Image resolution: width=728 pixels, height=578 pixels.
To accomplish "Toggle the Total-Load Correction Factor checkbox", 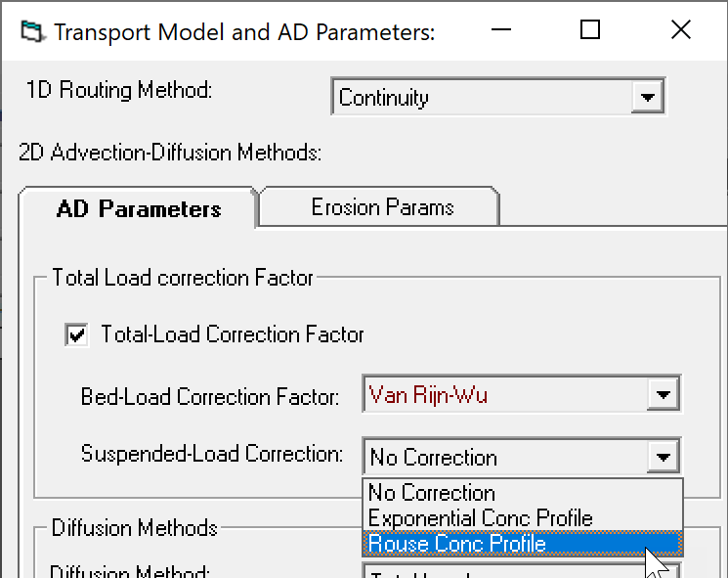I will pyautogui.click(x=76, y=334).
